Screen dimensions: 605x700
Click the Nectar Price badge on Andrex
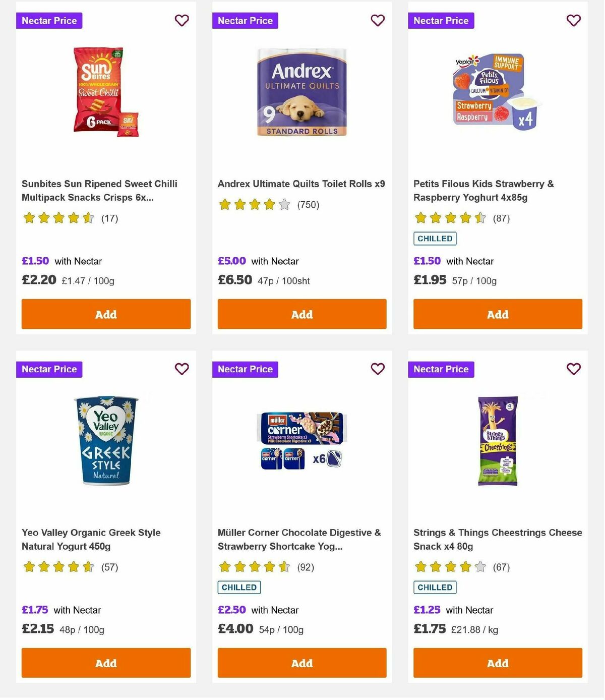click(246, 21)
